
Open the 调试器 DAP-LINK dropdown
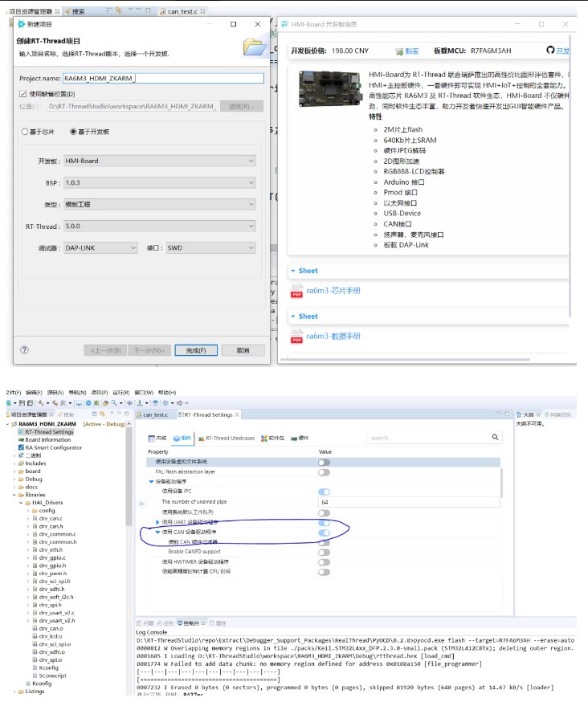pyautogui.click(x=100, y=247)
